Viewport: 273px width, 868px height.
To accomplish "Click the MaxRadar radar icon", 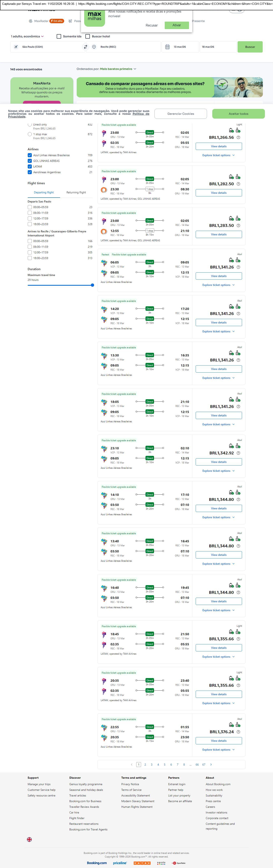I will (31, 21).
